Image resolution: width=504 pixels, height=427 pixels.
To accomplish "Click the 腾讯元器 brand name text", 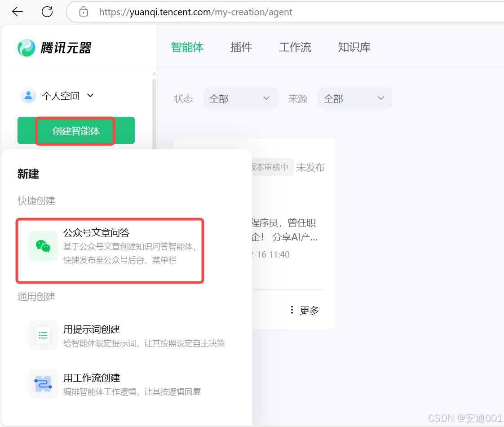I will [x=66, y=48].
